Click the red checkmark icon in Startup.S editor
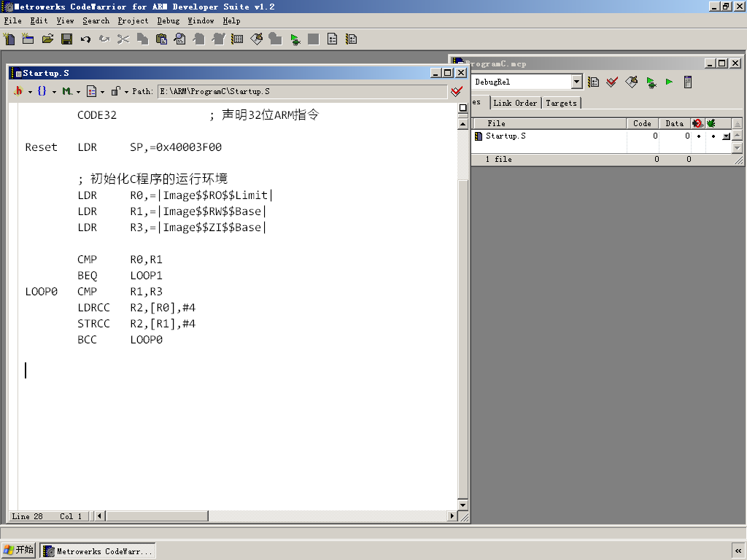 pyautogui.click(x=457, y=91)
